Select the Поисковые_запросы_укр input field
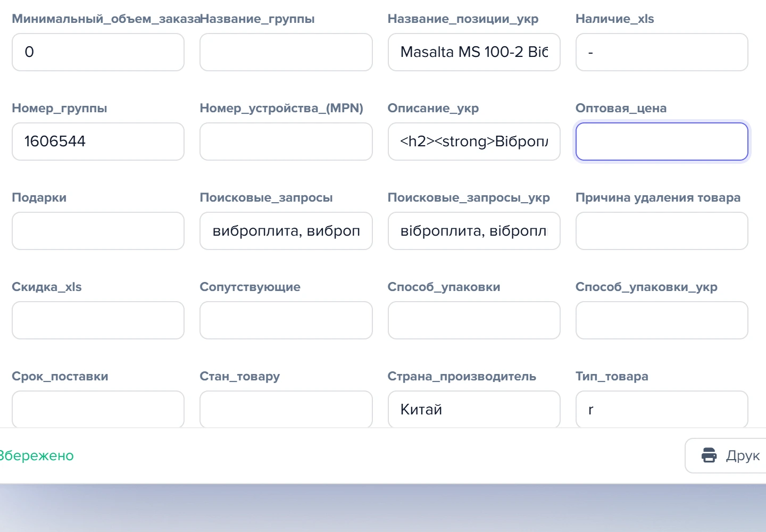Screen dimensions: 766x532 pyautogui.click(x=474, y=231)
